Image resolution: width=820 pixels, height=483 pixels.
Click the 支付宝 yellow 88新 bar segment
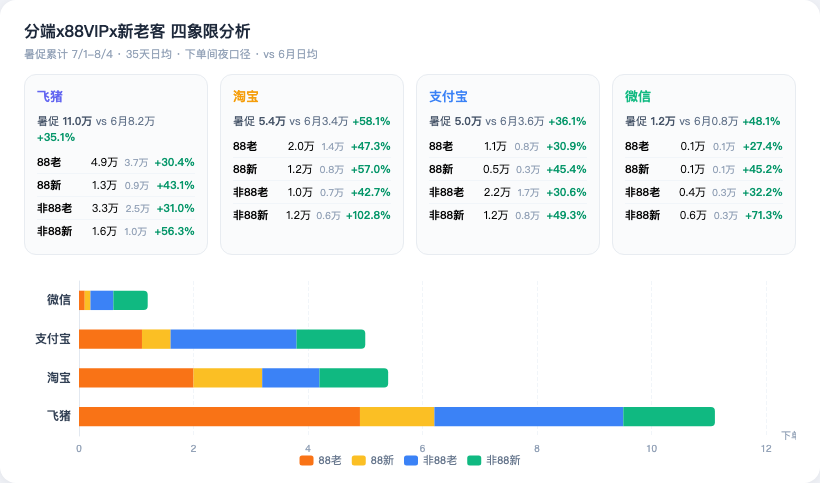[156, 339]
